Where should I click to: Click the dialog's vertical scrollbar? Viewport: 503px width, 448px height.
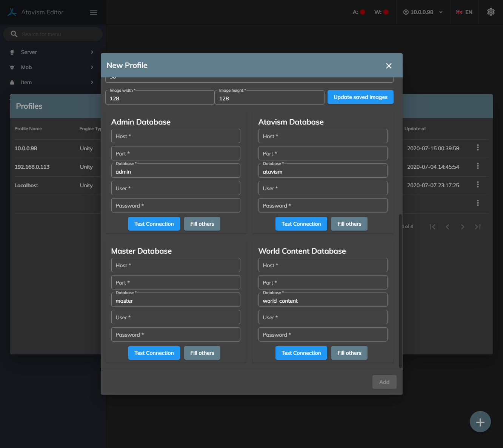400,291
